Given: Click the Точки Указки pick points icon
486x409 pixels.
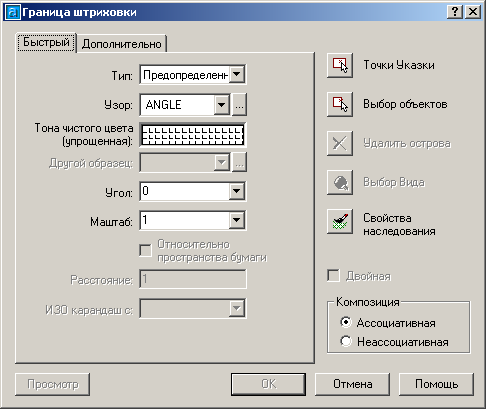Looking at the screenshot, I should [x=340, y=65].
